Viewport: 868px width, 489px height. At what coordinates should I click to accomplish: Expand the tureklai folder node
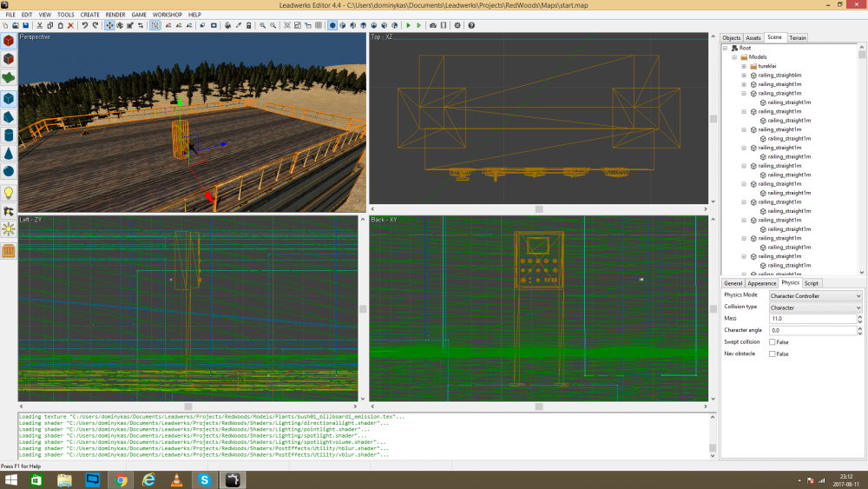click(x=744, y=66)
